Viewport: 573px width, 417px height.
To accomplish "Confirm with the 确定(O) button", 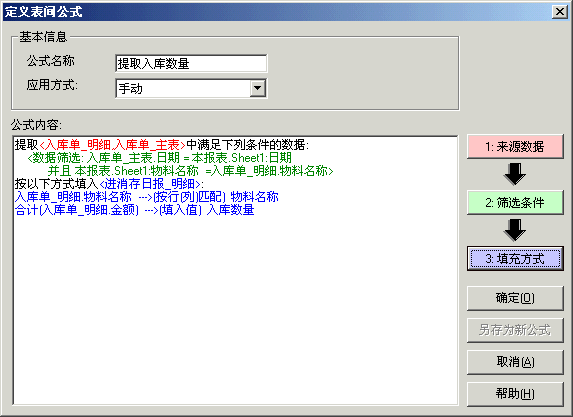I will 515,298.
